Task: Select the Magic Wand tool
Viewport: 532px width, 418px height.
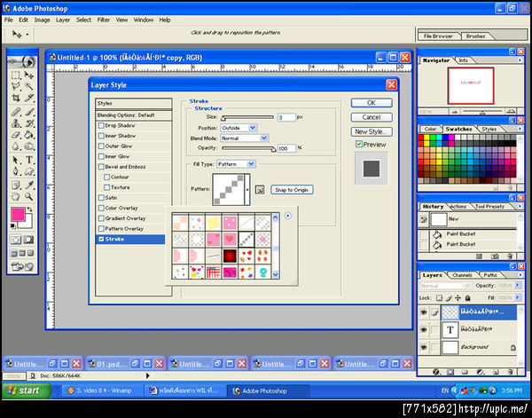Action: [x=29, y=86]
